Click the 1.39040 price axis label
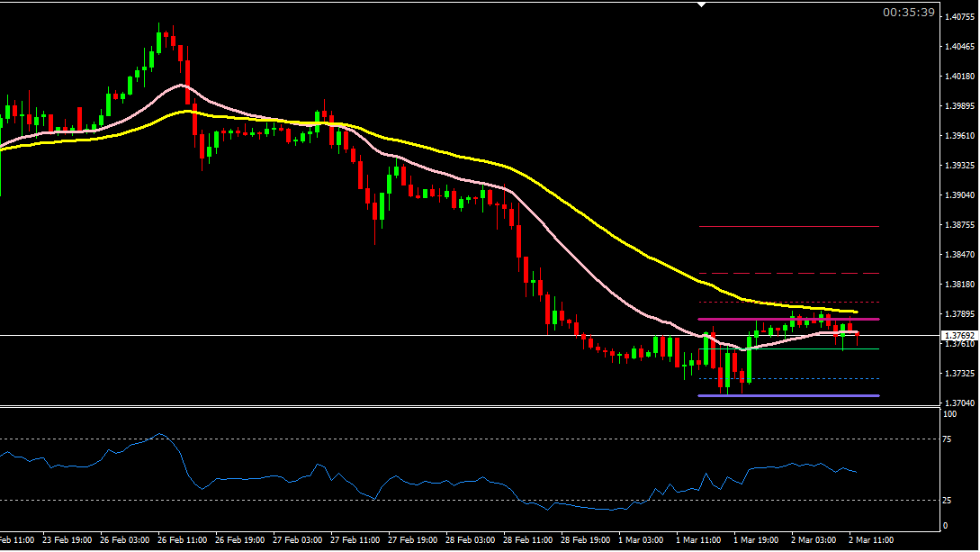The height and width of the screenshot is (552, 980). pyautogui.click(x=960, y=195)
